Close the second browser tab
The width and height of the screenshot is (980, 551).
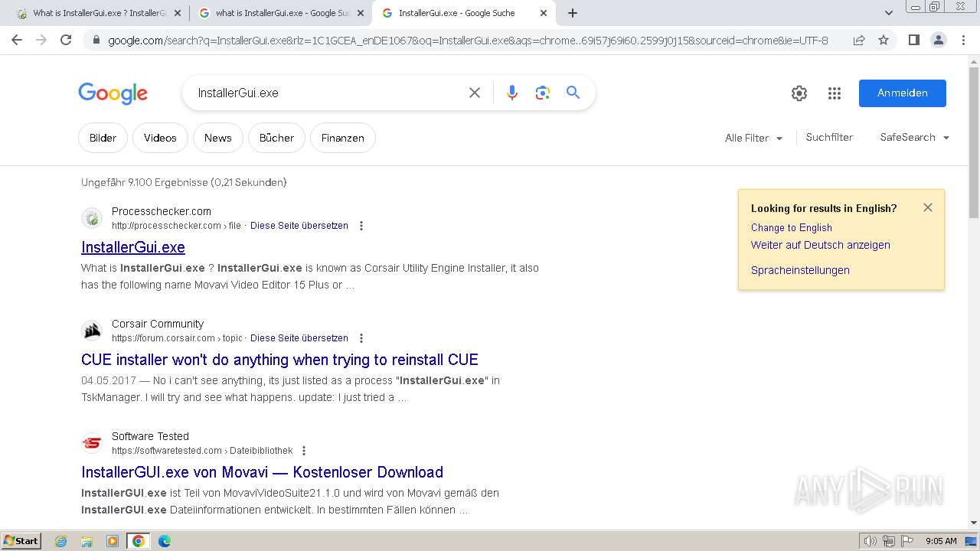(361, 13)
